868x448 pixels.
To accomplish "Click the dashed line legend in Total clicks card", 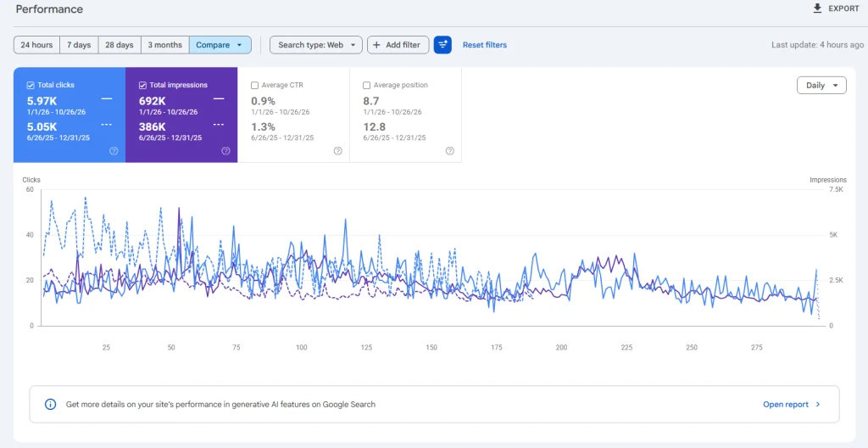I will (x=107, y=125).
